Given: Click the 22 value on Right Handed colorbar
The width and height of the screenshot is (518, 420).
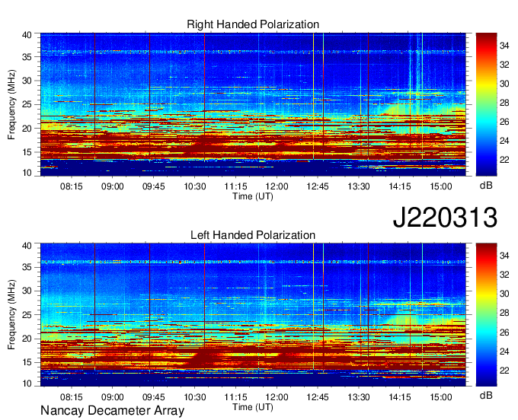Looking at the screenshot, I should pyautogui.click(x=504, y=160).
